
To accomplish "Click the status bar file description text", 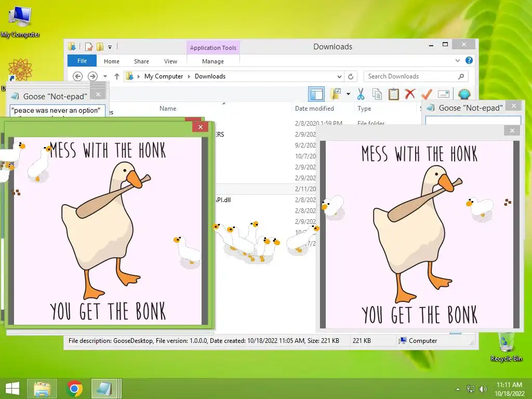I will 204,341.
